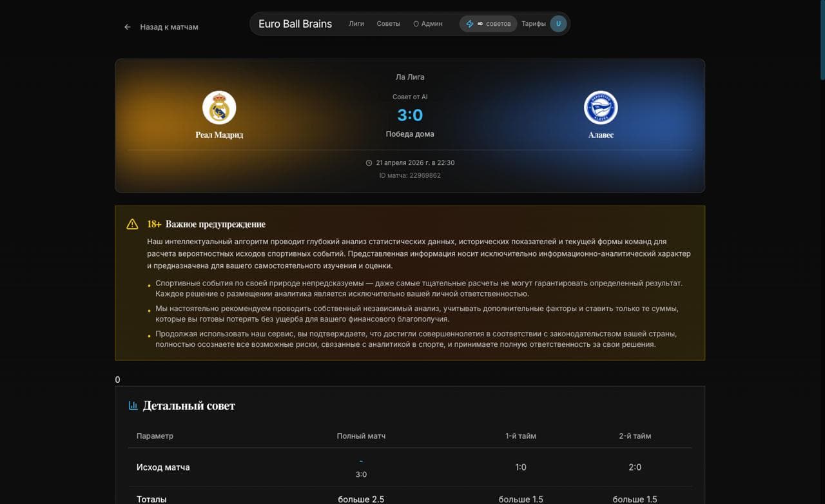The image size is (825, 504).
Task: Click the '1-й тайм' column header
Action: point(521,436)
